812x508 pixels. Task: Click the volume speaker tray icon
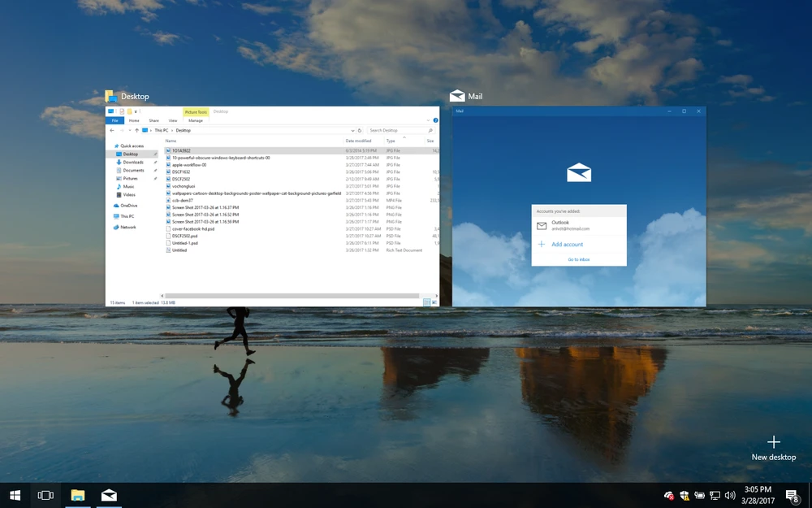pyautogui.click(x=730, y=495)
